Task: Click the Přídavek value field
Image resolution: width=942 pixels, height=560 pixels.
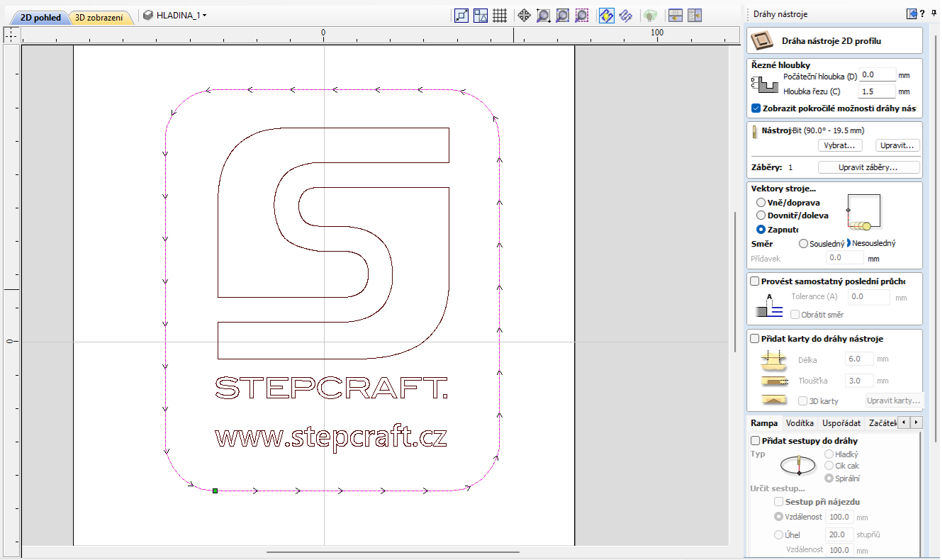Action: tap(845, 258)
